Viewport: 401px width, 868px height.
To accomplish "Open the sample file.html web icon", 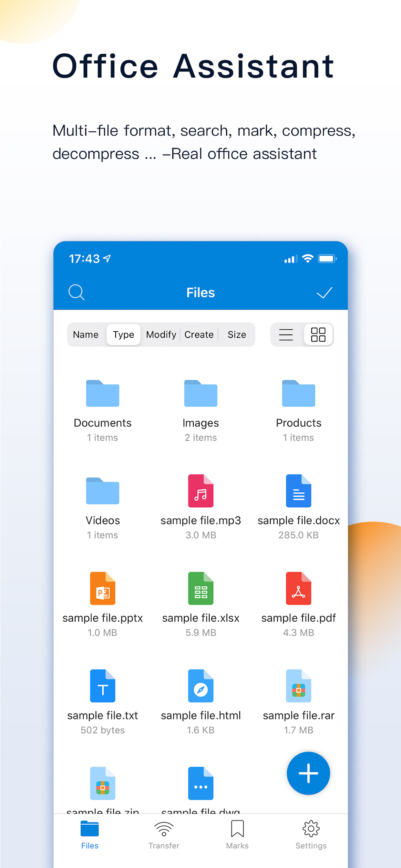I will coord(200,686).
